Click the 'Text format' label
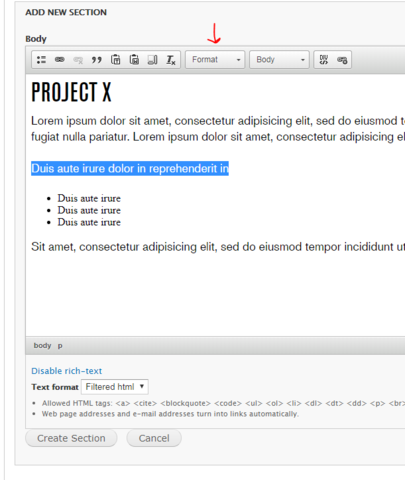Viewport: 405px width, 480px height. [x=55, y=387]
